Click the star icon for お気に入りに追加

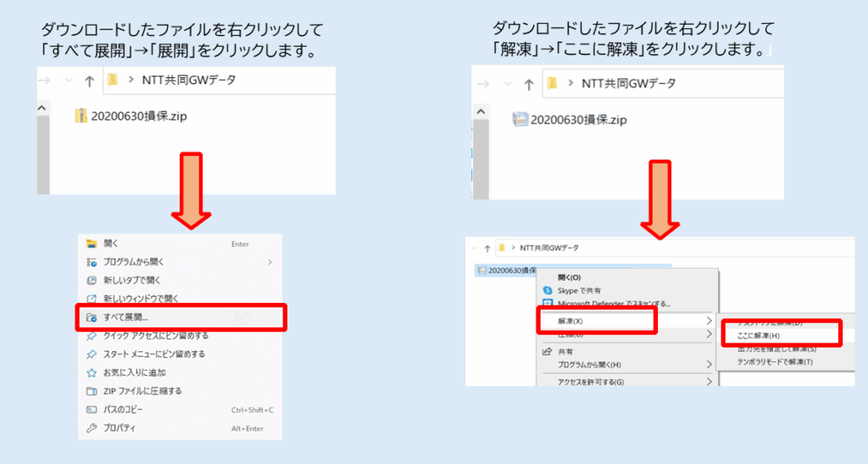pos(92,373)
